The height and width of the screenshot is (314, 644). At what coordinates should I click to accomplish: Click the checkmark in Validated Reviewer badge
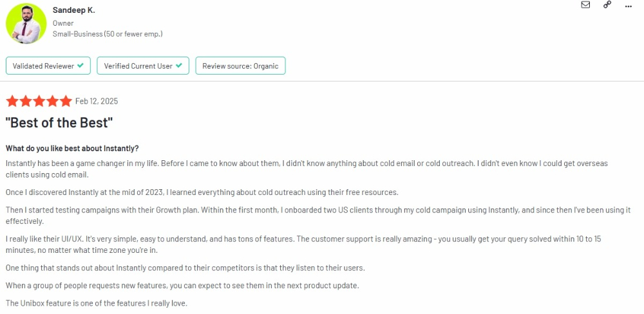point(80,66)
